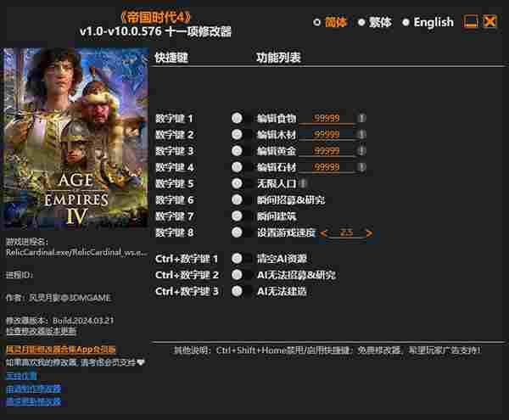Switch language to English
The height and width of the screenshot is (420, 509).
click(x=406, y=22)
